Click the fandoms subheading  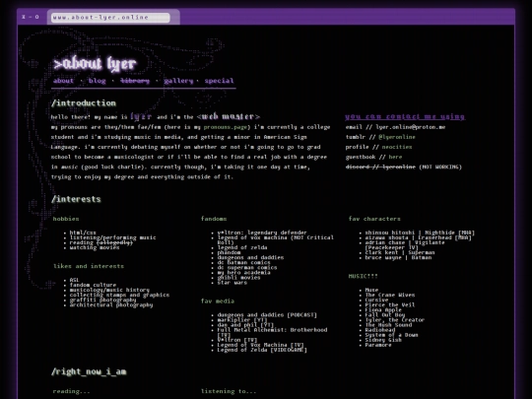click(x=214, y=219)
